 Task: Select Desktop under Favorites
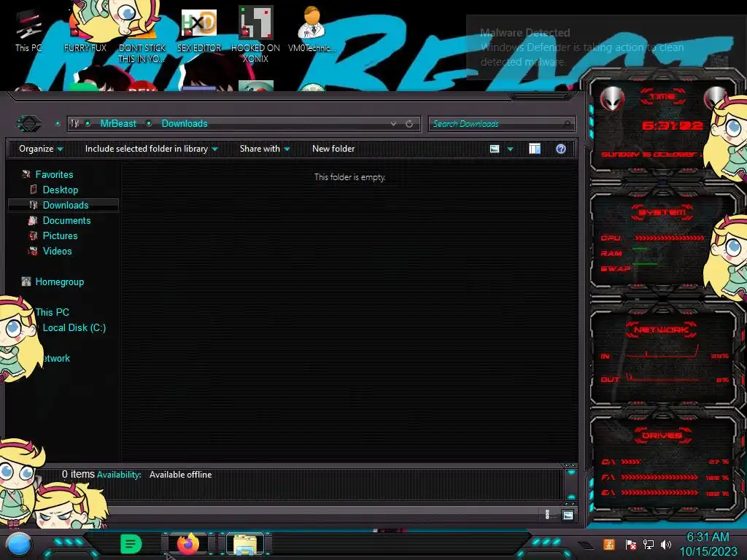click(60, 190)
